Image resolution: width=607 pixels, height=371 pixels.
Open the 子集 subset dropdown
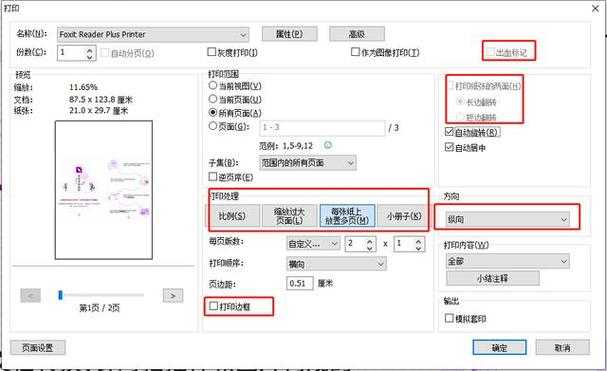307,163
